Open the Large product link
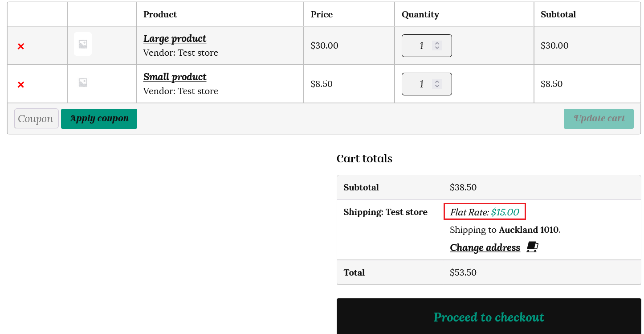Screen dimensions: 644x334 pos(175,39)
